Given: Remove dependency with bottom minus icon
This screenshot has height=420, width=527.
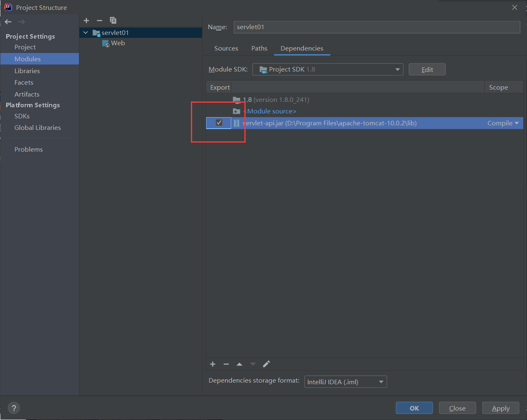Looking at the screenshot, I should tap(226, 364).
